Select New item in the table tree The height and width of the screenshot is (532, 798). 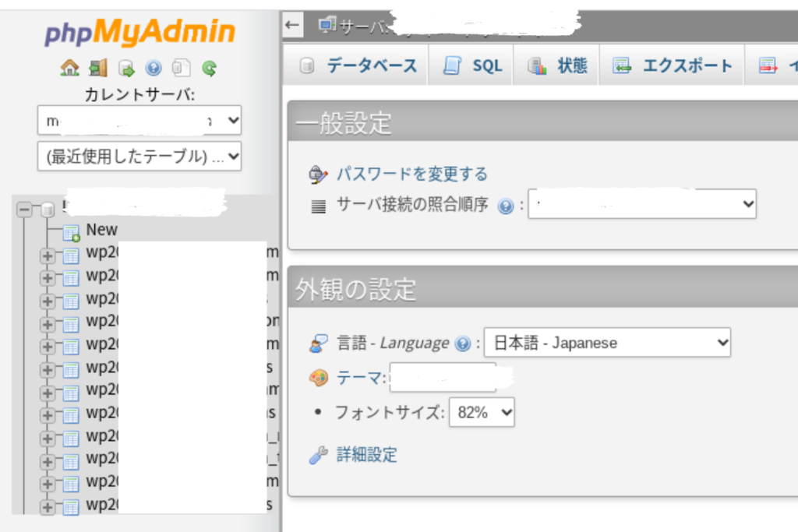[101, 230]
